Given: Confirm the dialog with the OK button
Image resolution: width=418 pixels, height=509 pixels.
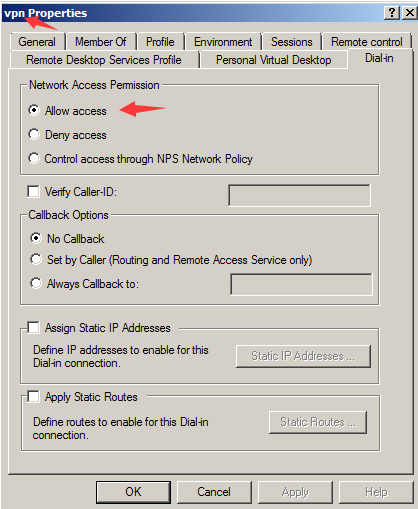Looking at the screenshot, I should click(133, 492).
